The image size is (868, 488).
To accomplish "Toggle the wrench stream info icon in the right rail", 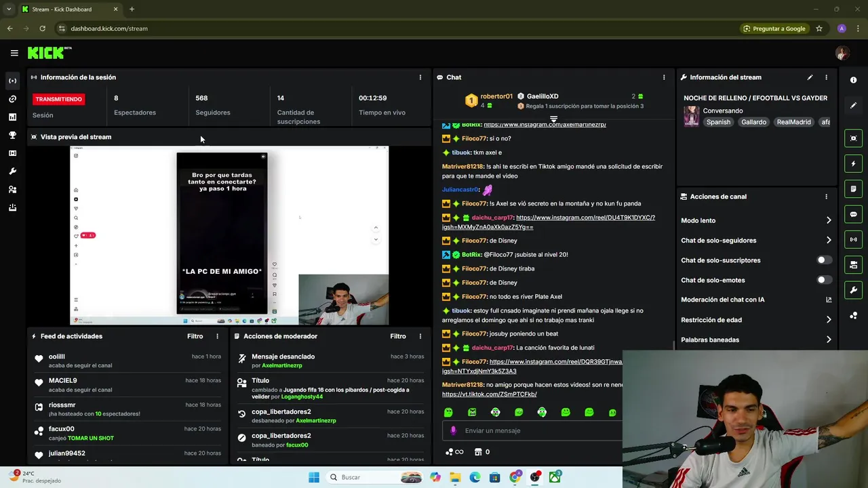I will tap(853, 290).
